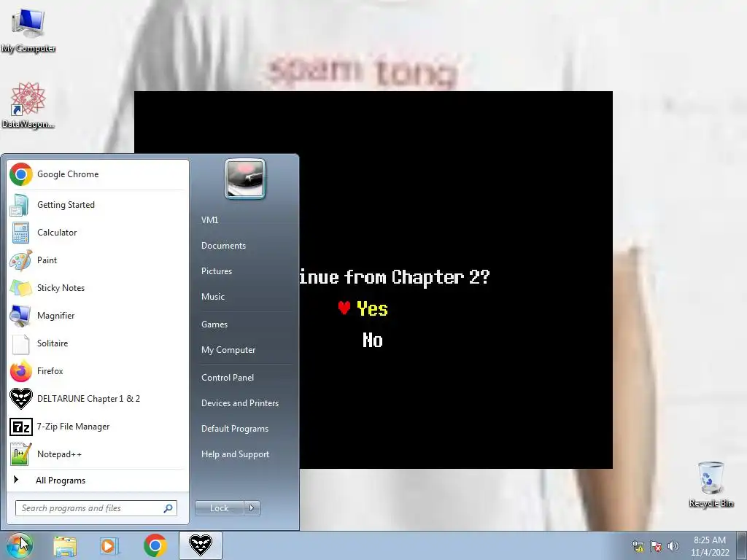Open Chrome from the taskbar
This screenshot has height=560, width=747.
(155, 545)
